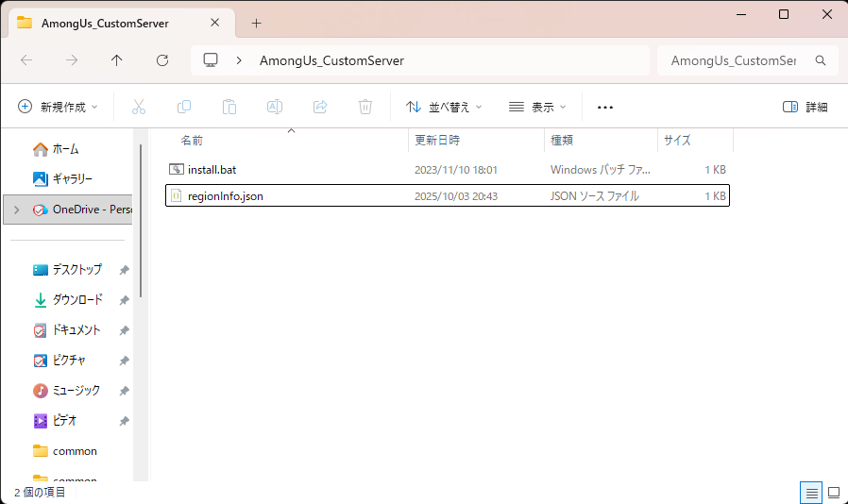
Task: Open the 並べ替え sort dropdown
Action: [444, 107]
